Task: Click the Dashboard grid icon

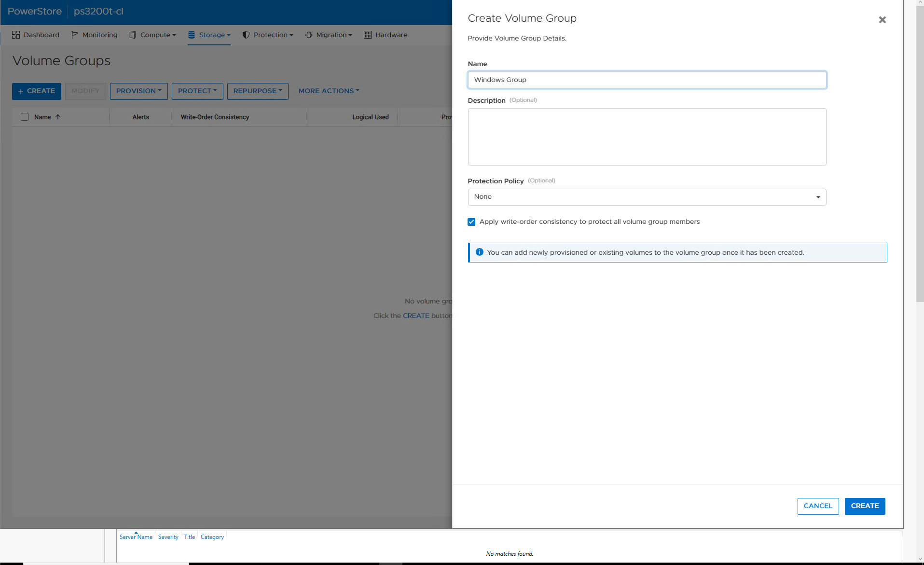Action: (x=16, y=35)
